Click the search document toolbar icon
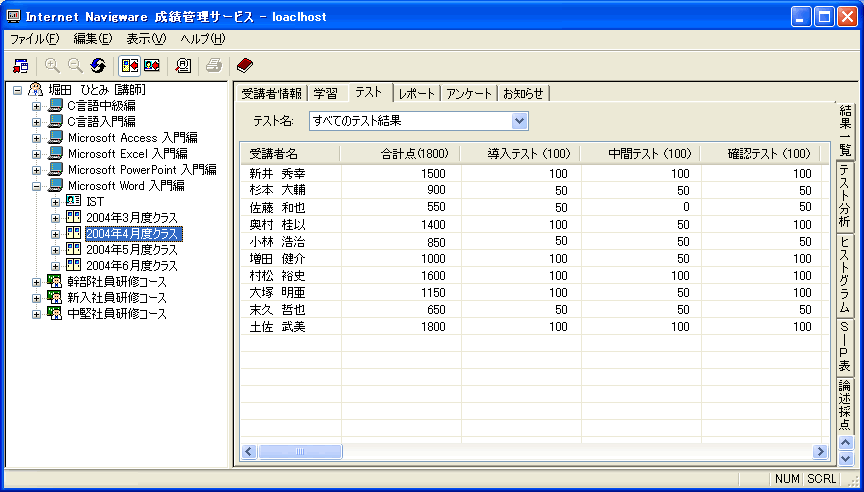The width and height of the screenshot is (864, 492). point(183,66)
